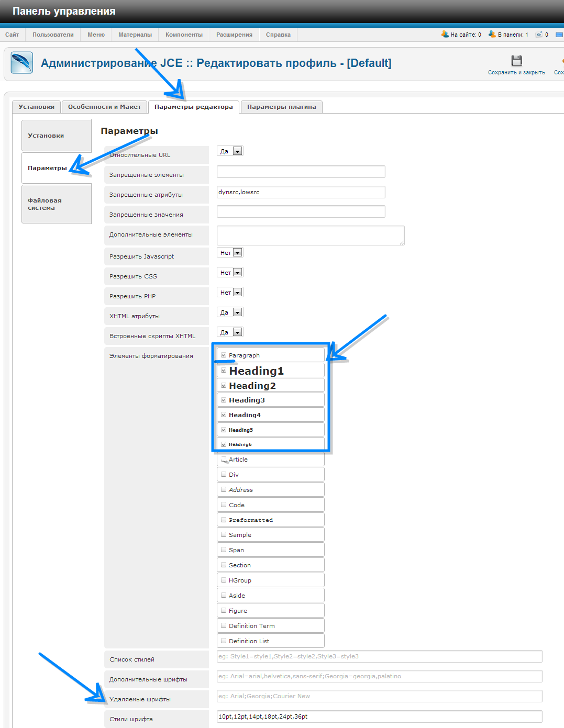The width and height of the screenshot is (564, 728).
Task: Click the users icon beside 'В панели'
Action: [x=492, y=34]
